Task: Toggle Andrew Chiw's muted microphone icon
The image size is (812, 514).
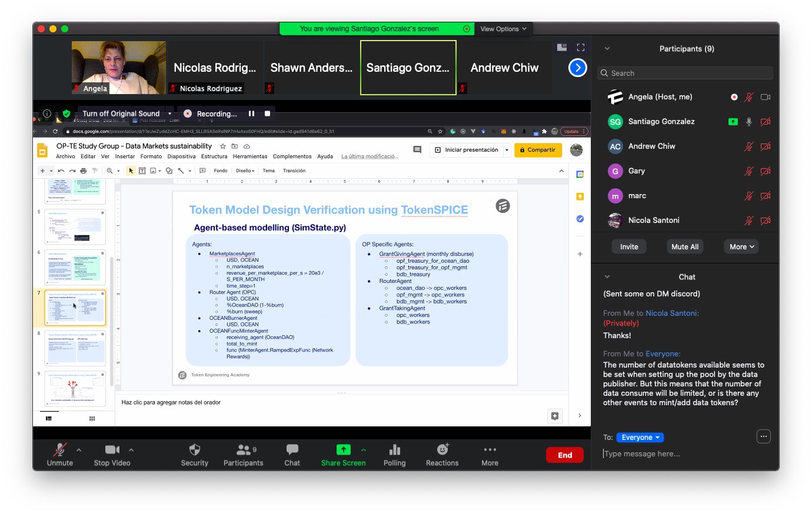Action: tap(749, 146)
